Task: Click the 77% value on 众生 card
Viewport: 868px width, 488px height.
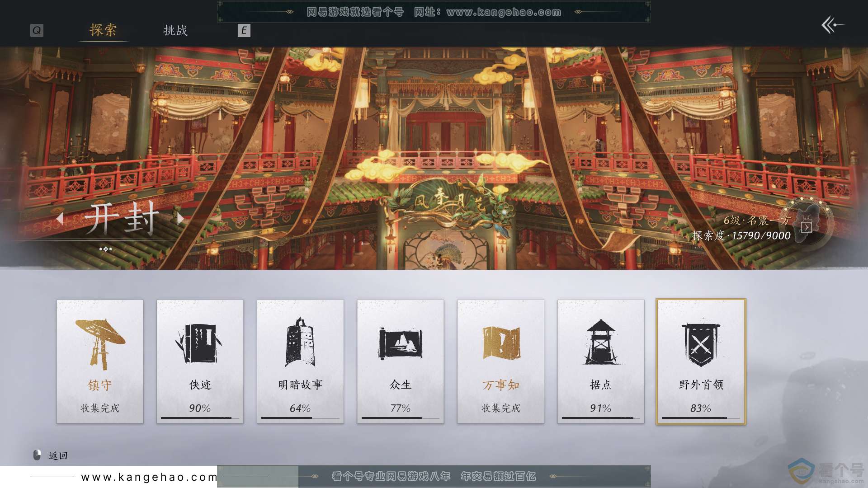Action: click(x=401, y=408)
